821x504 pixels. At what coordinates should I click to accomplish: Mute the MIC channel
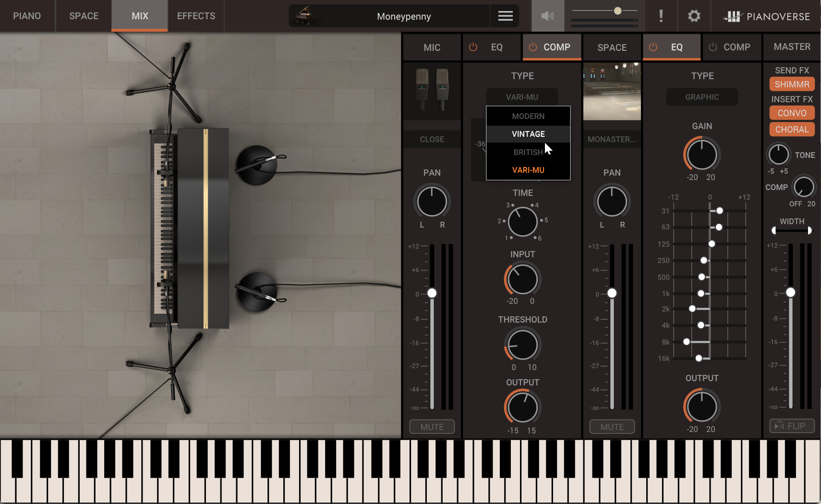point(432,427)
